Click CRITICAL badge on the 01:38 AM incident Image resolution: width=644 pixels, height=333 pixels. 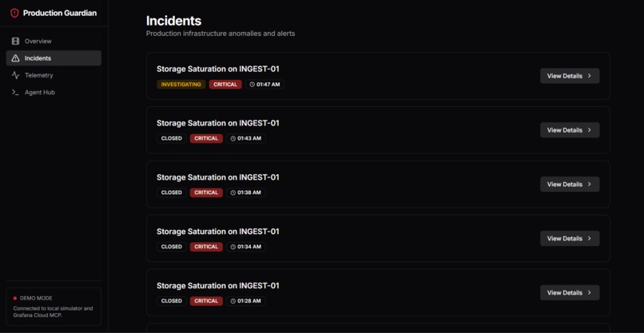coord(206,193)
